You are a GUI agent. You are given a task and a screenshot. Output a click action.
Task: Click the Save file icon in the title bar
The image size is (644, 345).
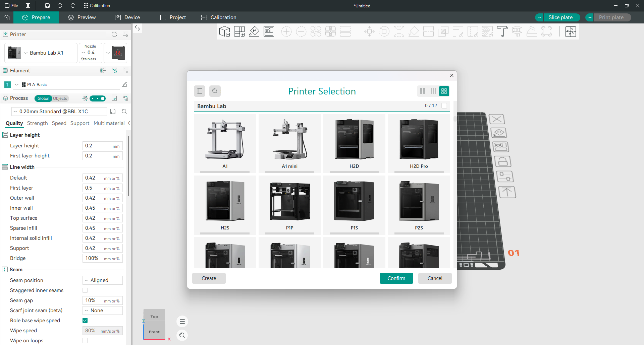coord(47,5)
